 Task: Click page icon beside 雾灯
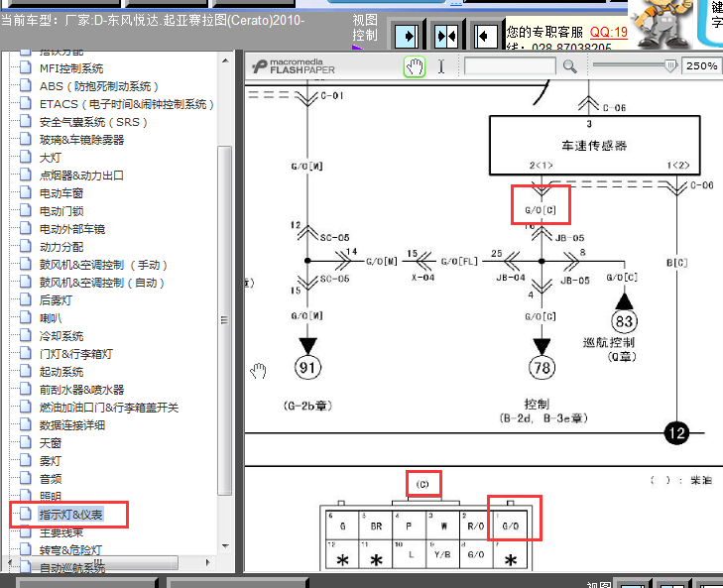point(26,461)
